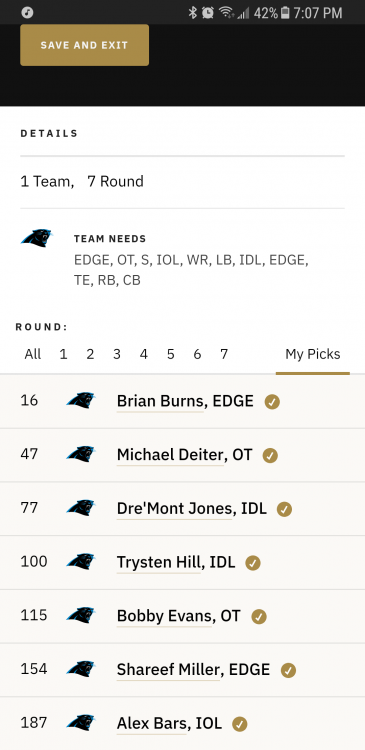Tap the checkmark next to Brian Burns

click(272, 402)
